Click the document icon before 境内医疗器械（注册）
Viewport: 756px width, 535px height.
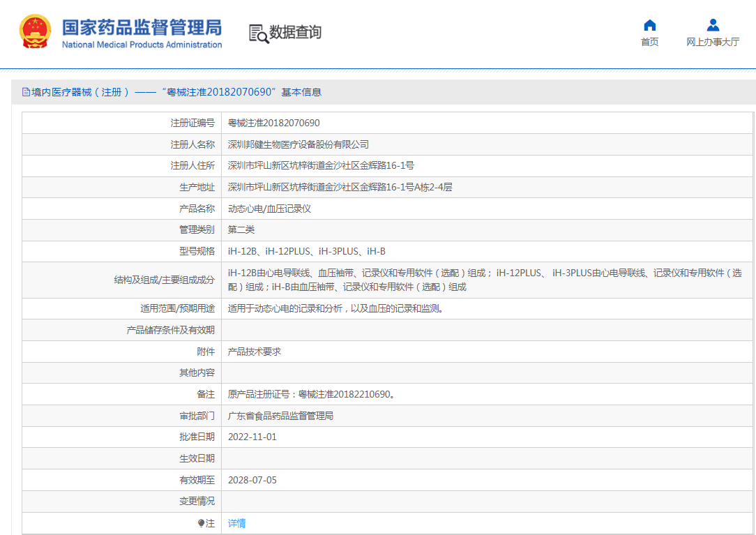tap(27, 91)
